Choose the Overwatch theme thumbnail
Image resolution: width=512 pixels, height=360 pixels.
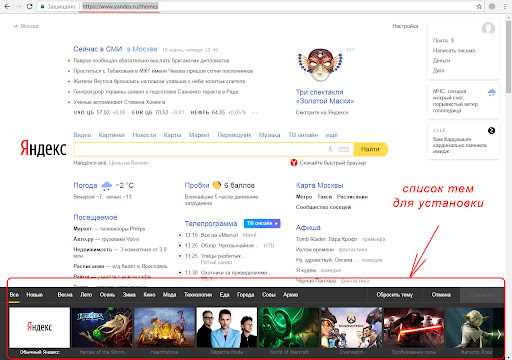coord(352,328)
